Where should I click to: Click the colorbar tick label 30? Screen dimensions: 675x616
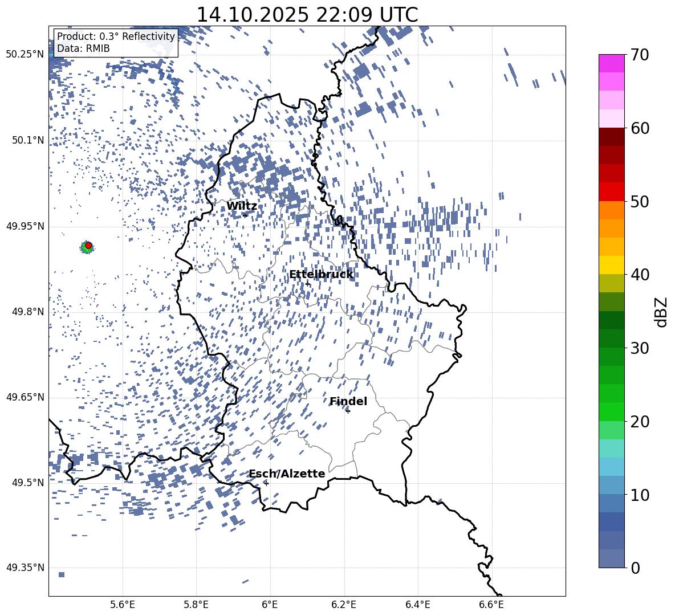(640, 348)
